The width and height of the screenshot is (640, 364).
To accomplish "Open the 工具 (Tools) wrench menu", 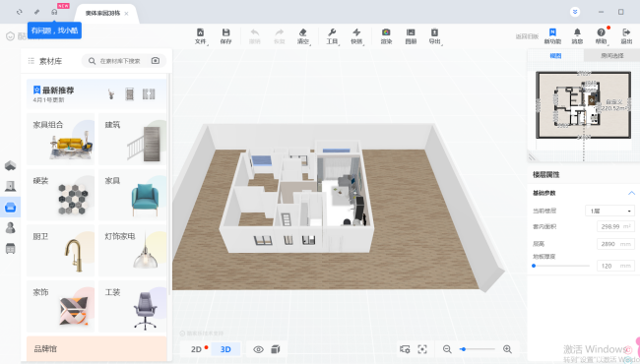I will pyautogui.click(x=332, y=35).
